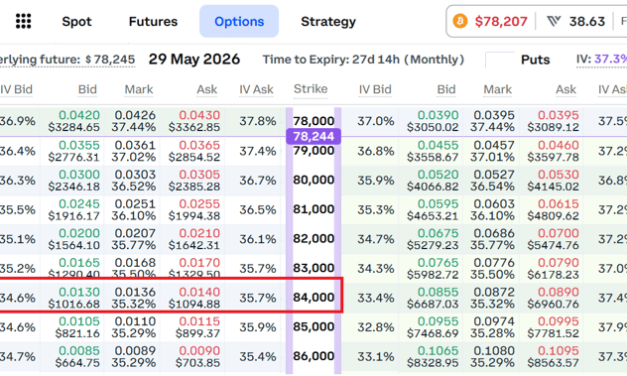
Task: Click put bid 0.0675 at $5279.23
Action: [x=433, y=239]
